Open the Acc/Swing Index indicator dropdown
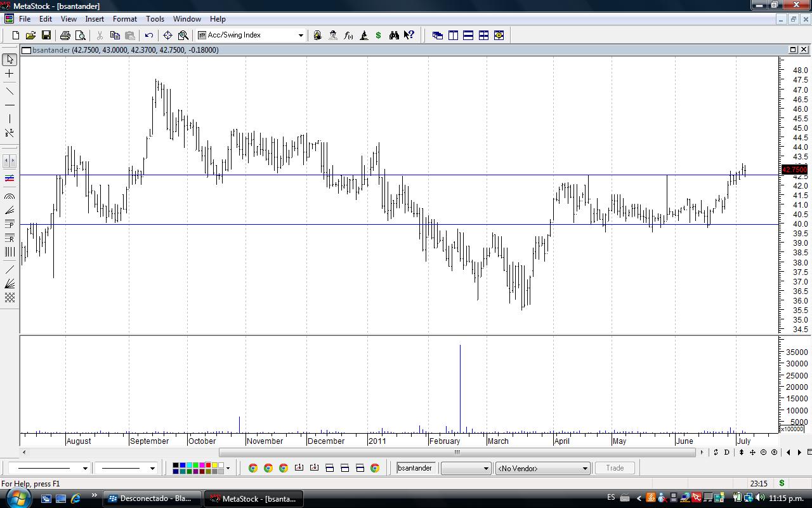The height and width of the screenshot is (508, 812). 301,36
